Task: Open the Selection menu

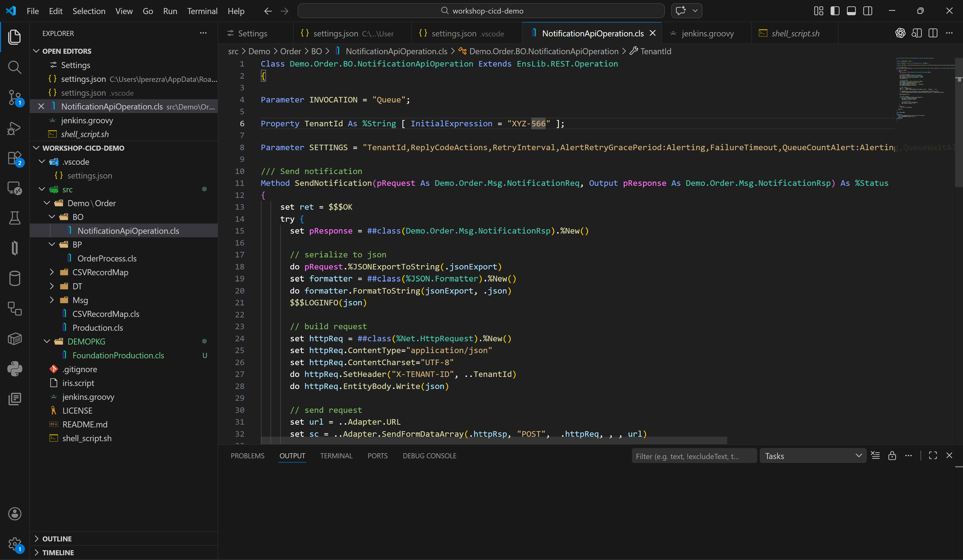Action: [89, 11]
